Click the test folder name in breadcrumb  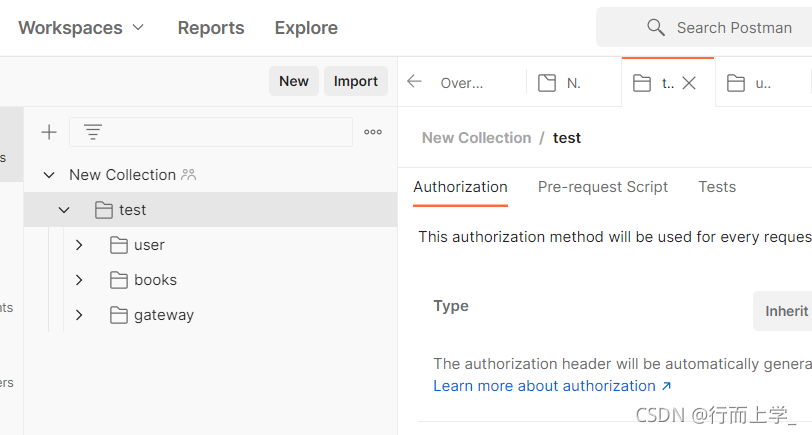click(567, 138)
